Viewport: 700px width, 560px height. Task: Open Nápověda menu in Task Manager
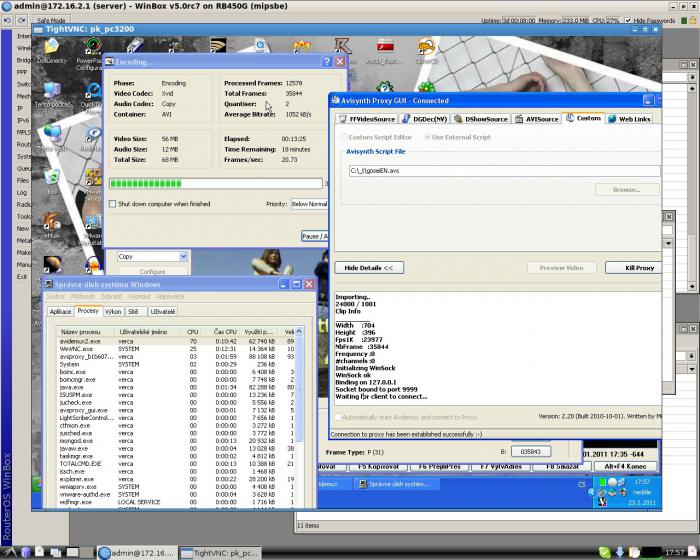tap(171, 296)
